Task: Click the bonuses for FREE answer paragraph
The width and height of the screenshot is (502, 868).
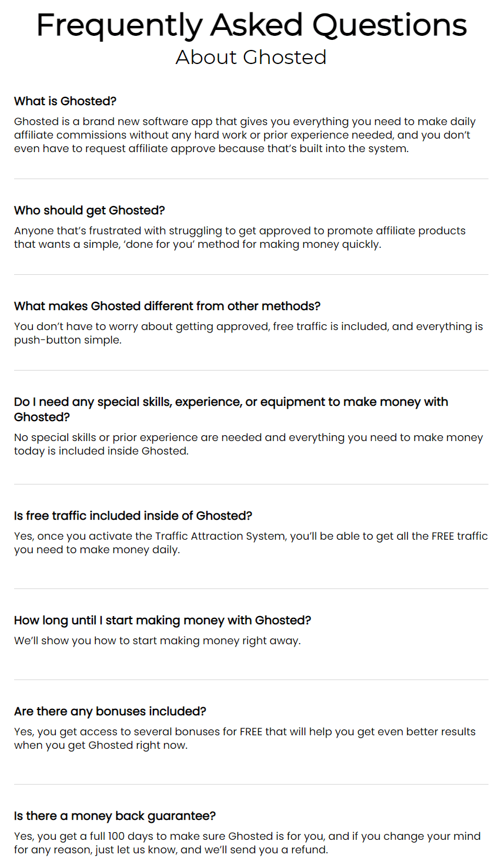Action: pos(245,738)
